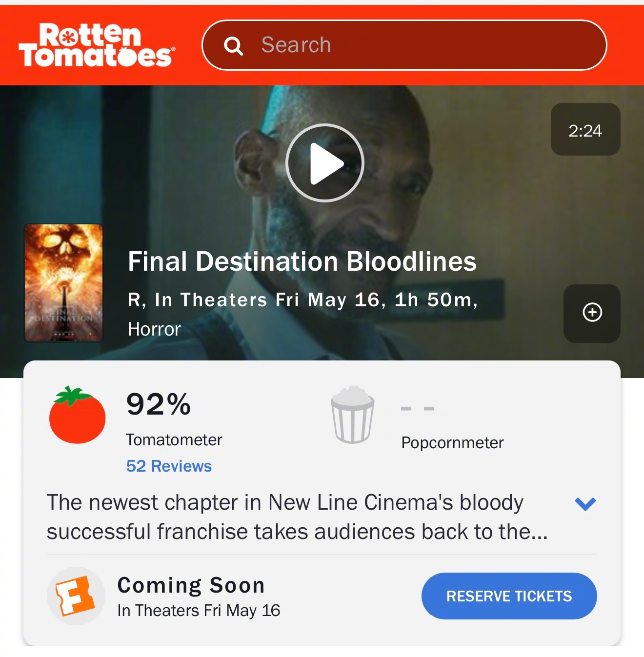Expand the synopsis with the blue chevron

pos(585,504)
